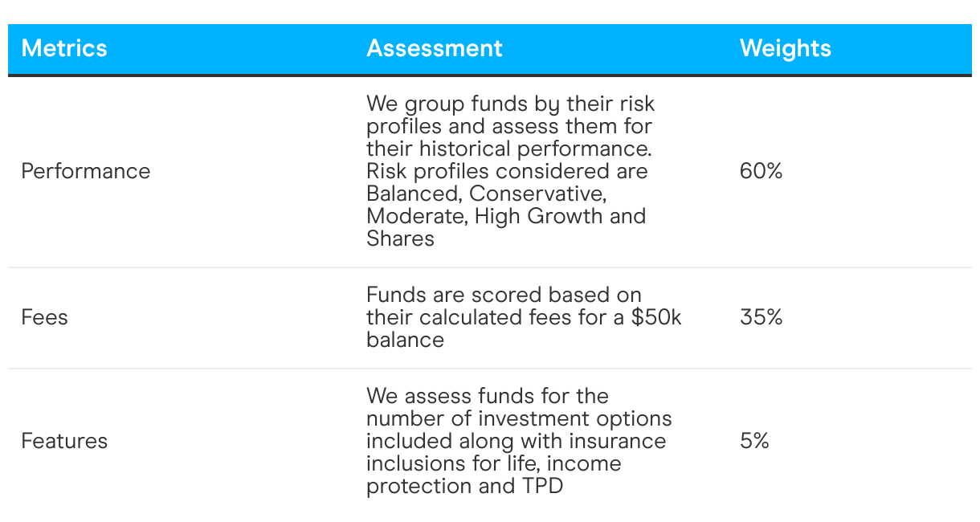Click the 5% weight value
Screen dimensions: 980x522
point(754,441)
